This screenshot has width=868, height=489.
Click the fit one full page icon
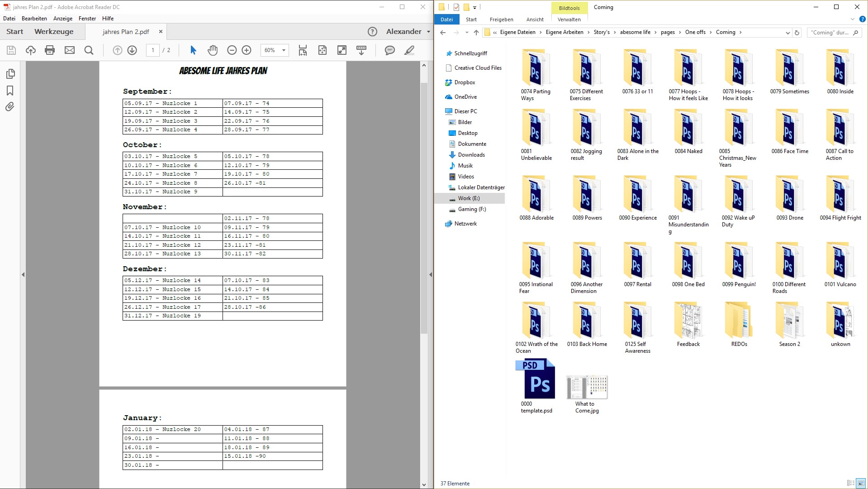pos(323,50)
